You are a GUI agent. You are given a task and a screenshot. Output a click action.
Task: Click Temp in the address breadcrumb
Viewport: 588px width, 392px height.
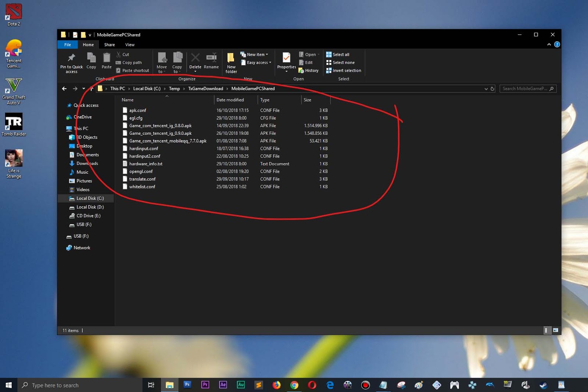pyautogui.click(x=174, y=89)
